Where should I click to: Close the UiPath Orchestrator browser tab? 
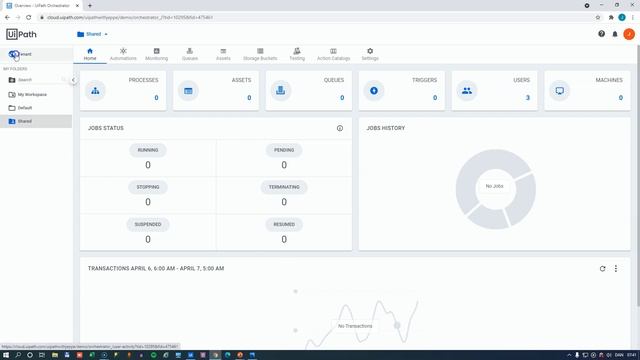point(77,6)
